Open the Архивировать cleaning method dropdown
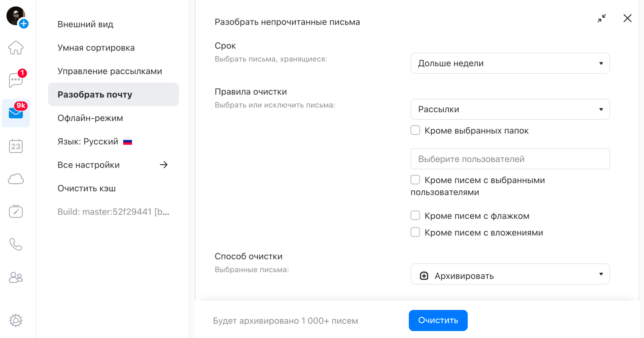Image resolution: width=644 pixels, height=338 pixels. 510,274
